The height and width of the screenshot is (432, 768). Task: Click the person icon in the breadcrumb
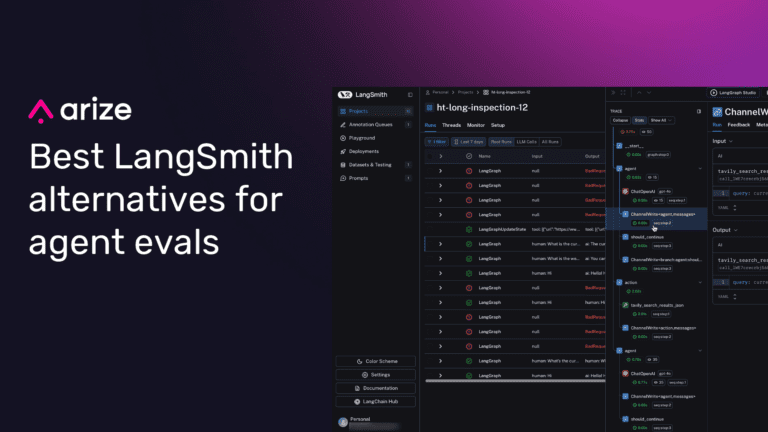click(428, 92)
